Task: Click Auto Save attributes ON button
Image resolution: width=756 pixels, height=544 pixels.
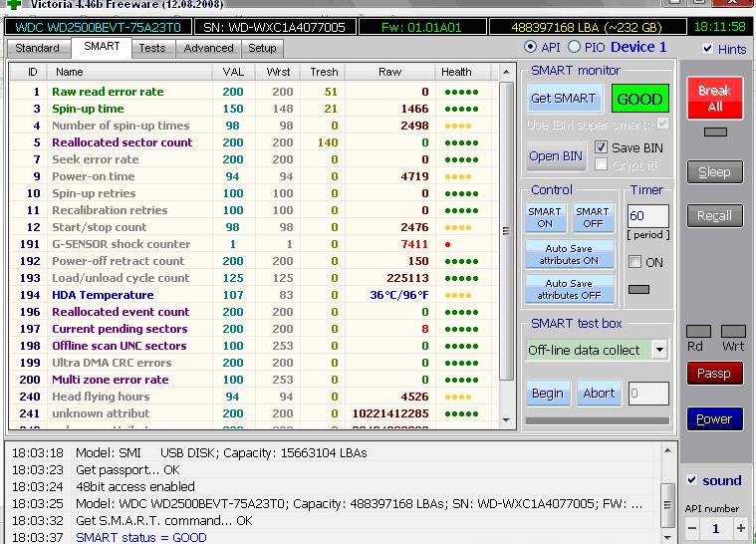Action: pos(570,255)
